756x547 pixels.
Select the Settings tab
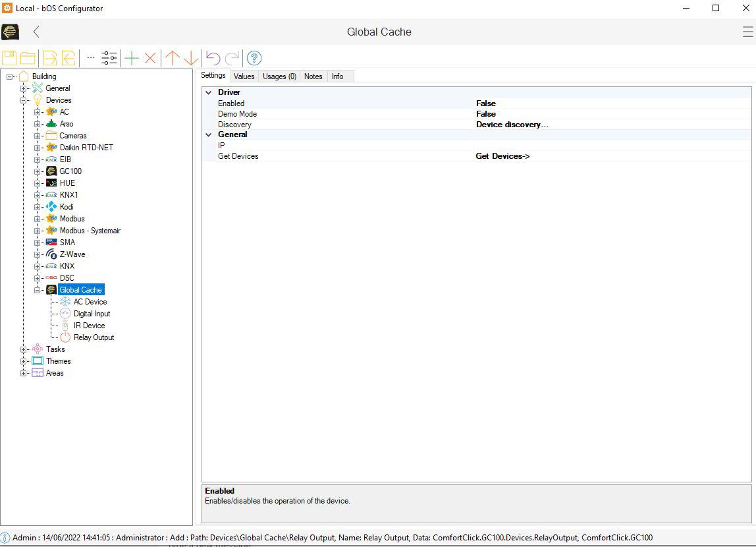click(x=213, y=75)
